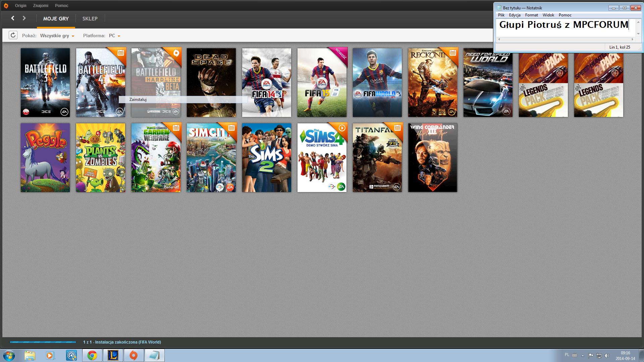The height and width of the screenshot is (362, 644).
Task: Select The Sims 2 game tile
Action: click(x=267, y=158)
